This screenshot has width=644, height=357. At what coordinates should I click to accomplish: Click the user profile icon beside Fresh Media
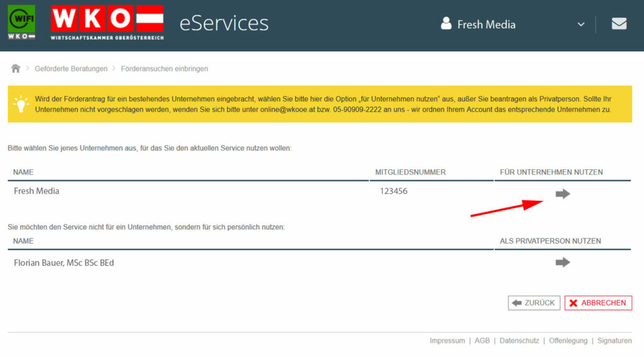[446, 23]
